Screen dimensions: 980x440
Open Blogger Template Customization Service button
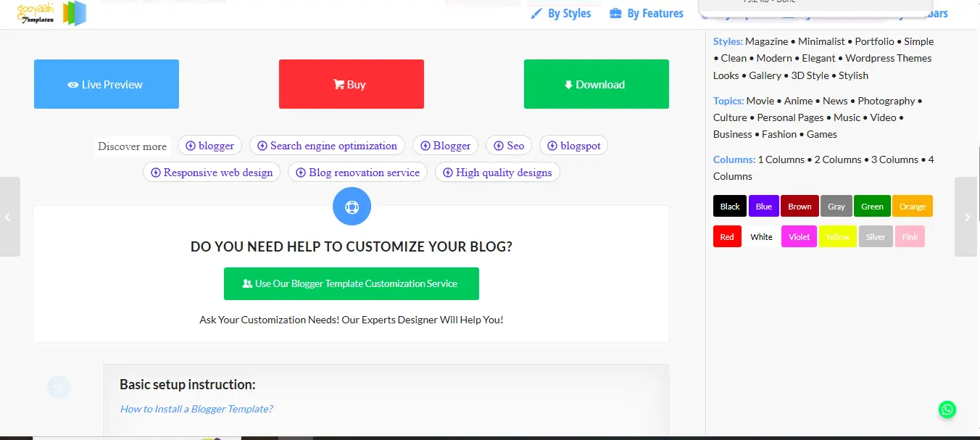click(352, 283)
